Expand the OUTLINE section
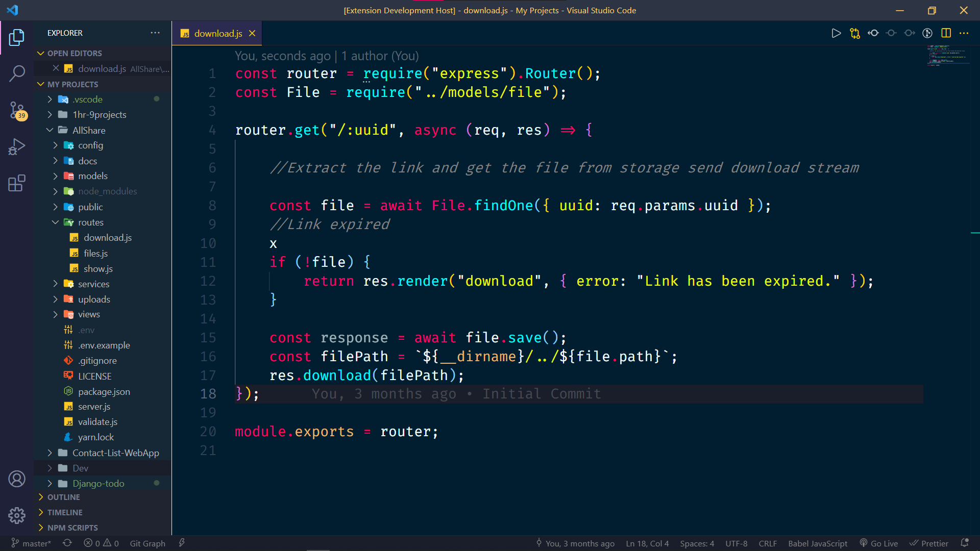The height and width of the screenshot is (551, 980). point(64,497)
